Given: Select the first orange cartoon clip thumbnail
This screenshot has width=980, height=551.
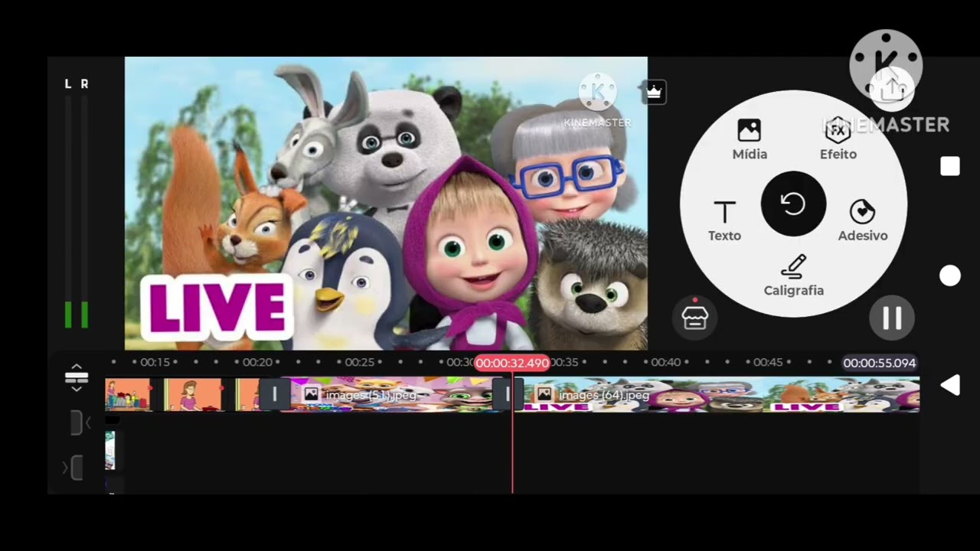Looking at the screenshot, I should click(x=128, y=395).
